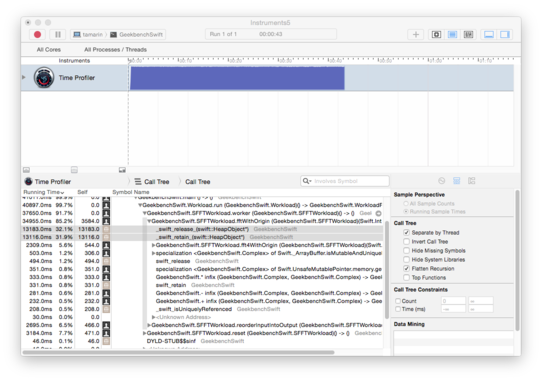
Task: Click the vertical scrollbar of the call tree
Action: coord(386,270)
